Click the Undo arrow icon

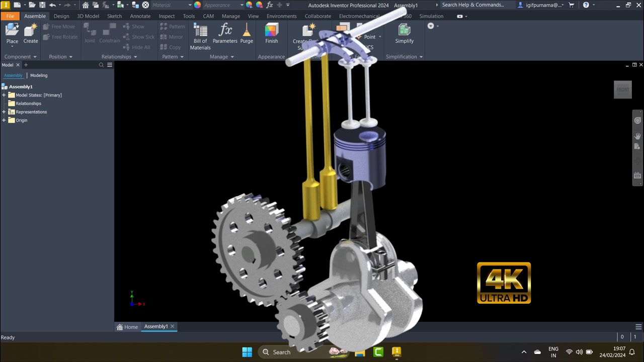(x=52, y=5)
